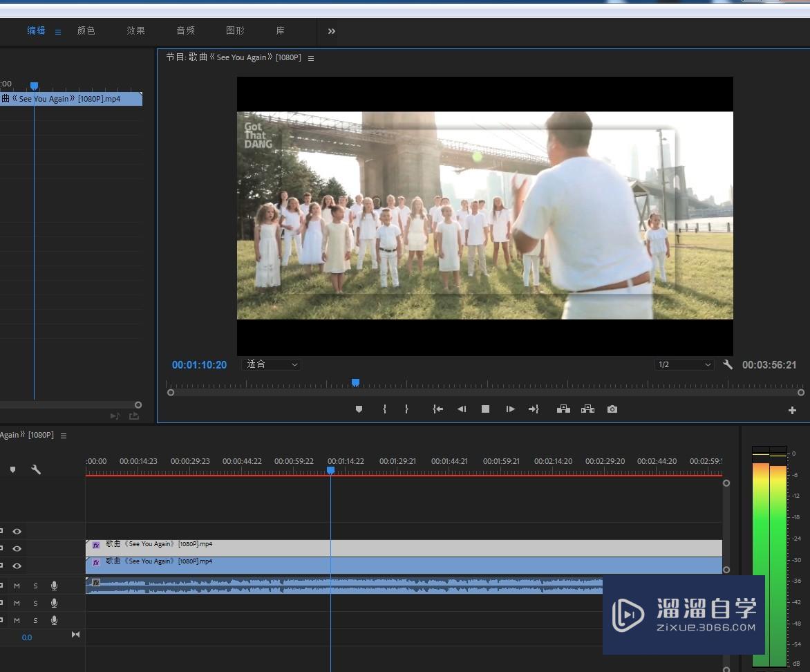Click the track-width icon beside 0.0
810x672 pixels.
(x=75, y=634)
